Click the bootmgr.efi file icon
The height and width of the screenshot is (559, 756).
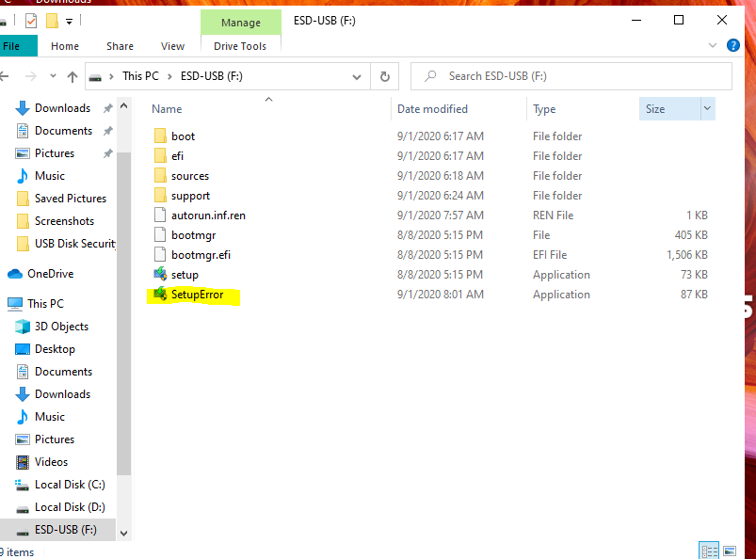click(160, 255)
